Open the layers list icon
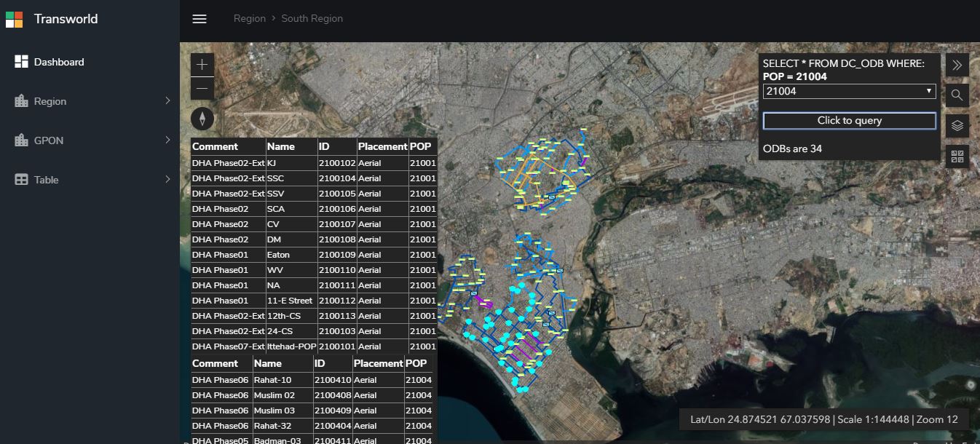Image resolution: width=980 pixels, height=444 pixels. tap(957, 125)
